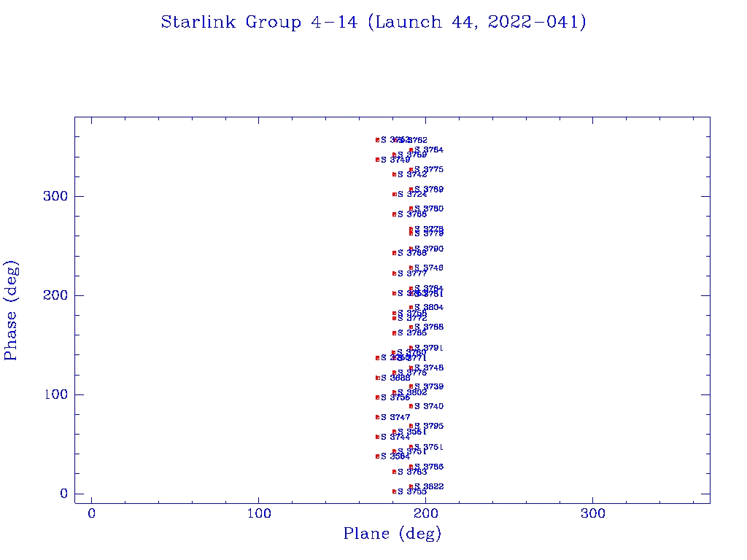Select the "S 3791" satellite label
Screen dimensions: 747x560
click(429, 348)
